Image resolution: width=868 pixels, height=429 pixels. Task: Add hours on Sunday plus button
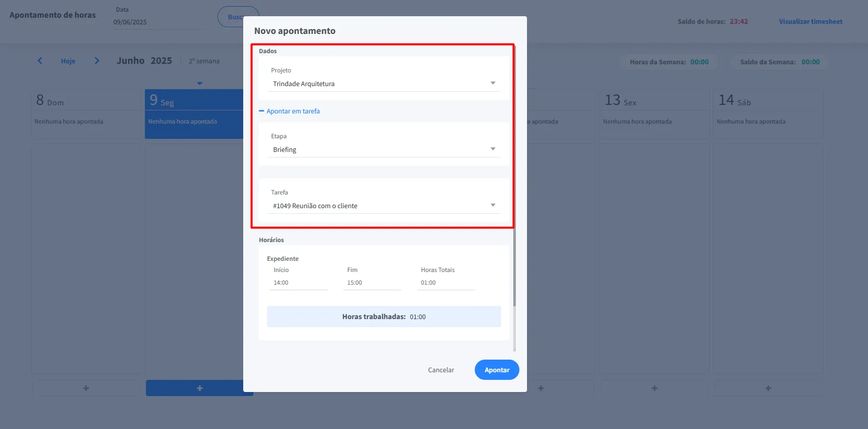[86, 388]
